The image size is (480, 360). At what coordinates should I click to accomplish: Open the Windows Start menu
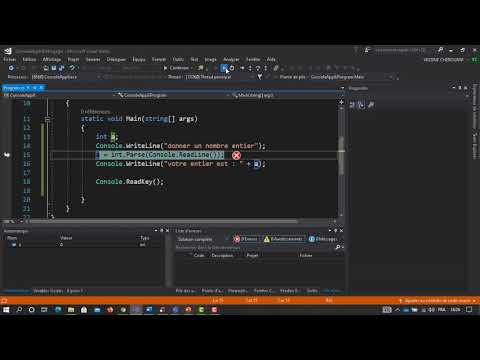(x=6, y=310)
